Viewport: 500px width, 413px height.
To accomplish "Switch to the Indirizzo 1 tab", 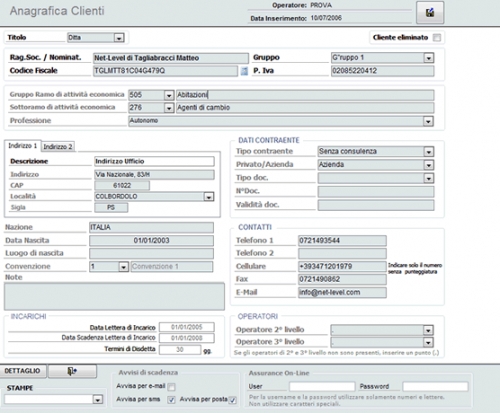I will point(23,146).
